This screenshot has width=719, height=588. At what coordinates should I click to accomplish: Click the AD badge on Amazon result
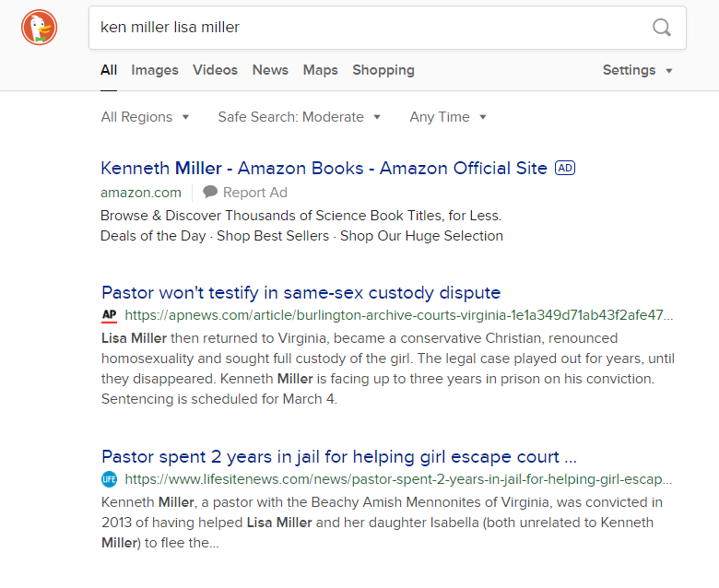point(565,168)
